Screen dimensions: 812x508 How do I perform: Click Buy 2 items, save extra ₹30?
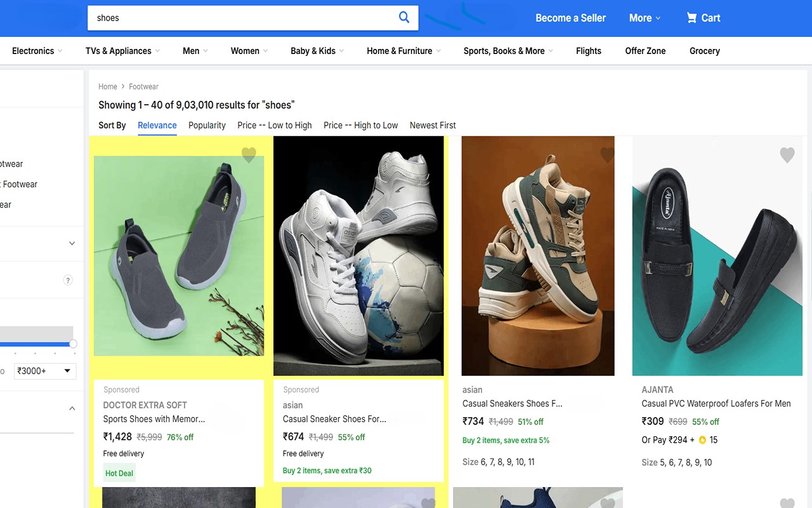click(x=327, y=471)
